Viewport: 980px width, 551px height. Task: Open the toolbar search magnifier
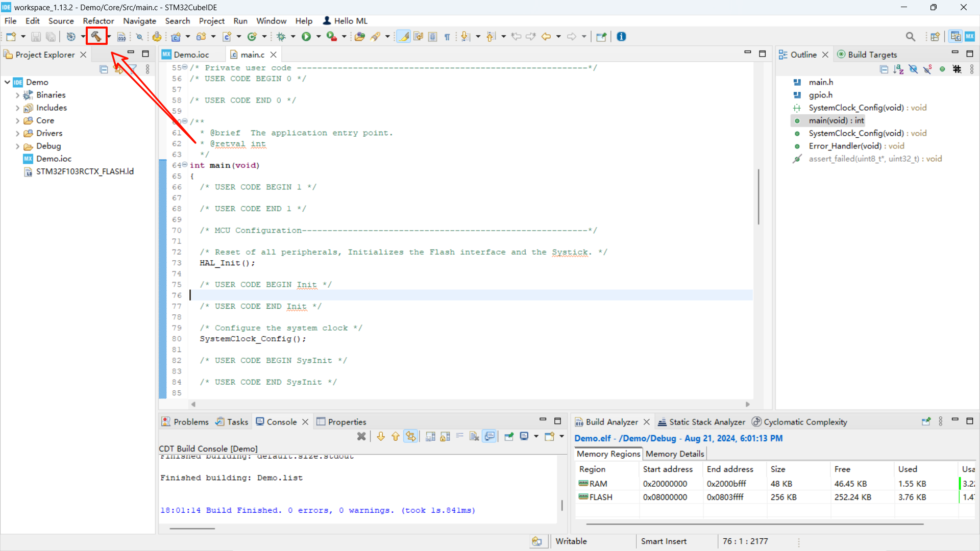point(911,37)
